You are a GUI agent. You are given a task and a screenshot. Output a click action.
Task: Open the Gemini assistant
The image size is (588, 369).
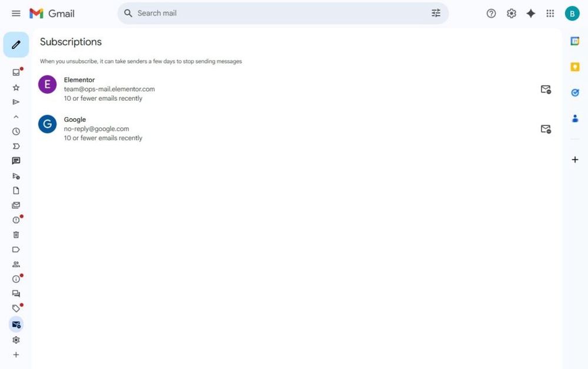(x=530, y=13)
